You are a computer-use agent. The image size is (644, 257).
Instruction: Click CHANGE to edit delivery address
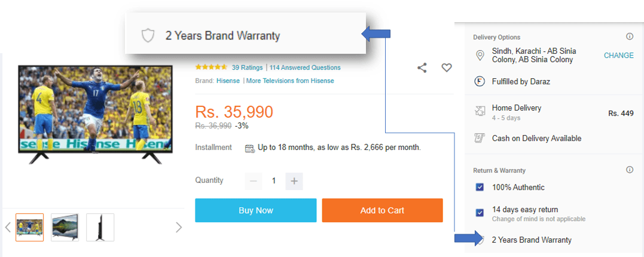pos(618,56)
